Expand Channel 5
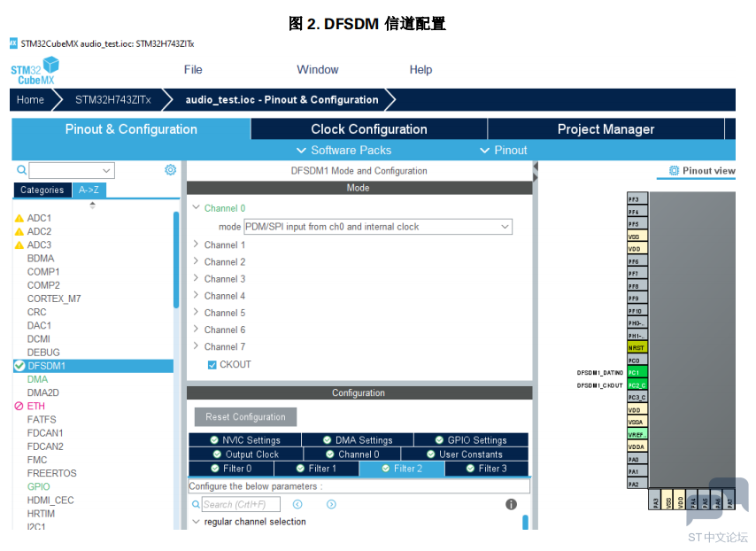 tap(196, 312)
